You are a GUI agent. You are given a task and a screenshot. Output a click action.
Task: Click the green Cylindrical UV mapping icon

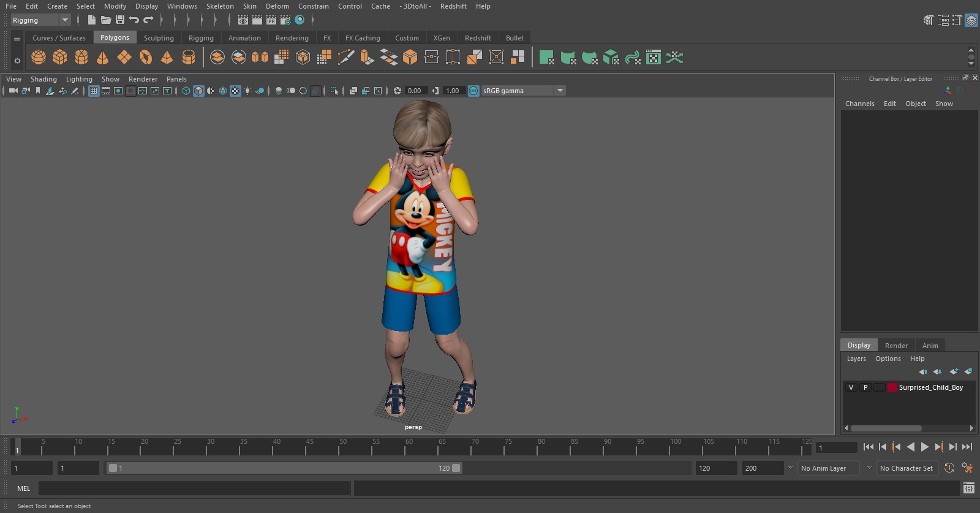(568, 58)
